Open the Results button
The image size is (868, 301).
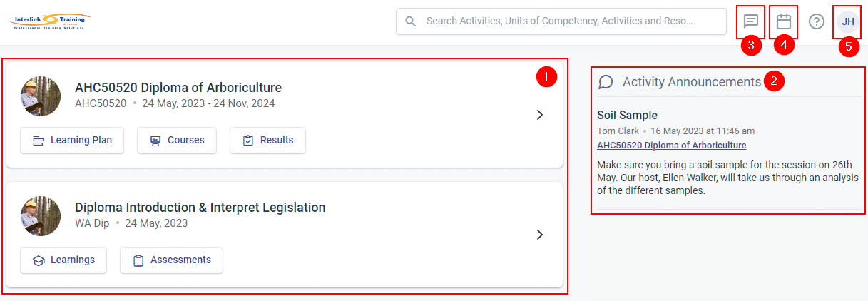tap(267, 141)
